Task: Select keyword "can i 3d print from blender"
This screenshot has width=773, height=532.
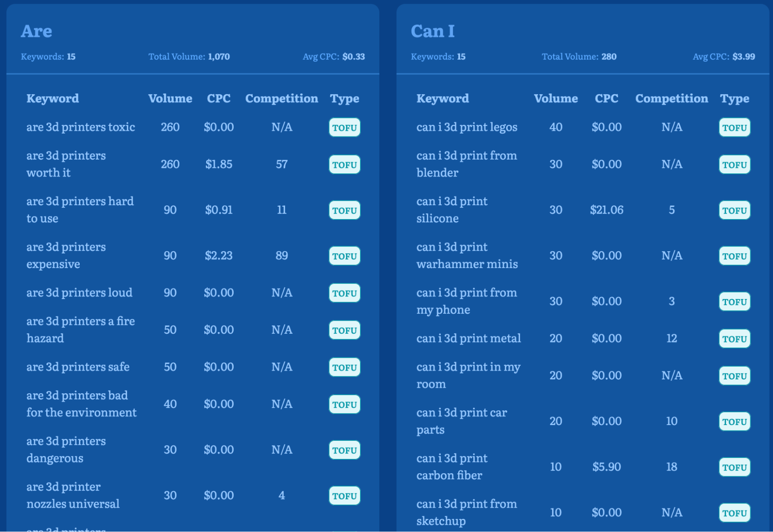Action: tap(467, 164)
